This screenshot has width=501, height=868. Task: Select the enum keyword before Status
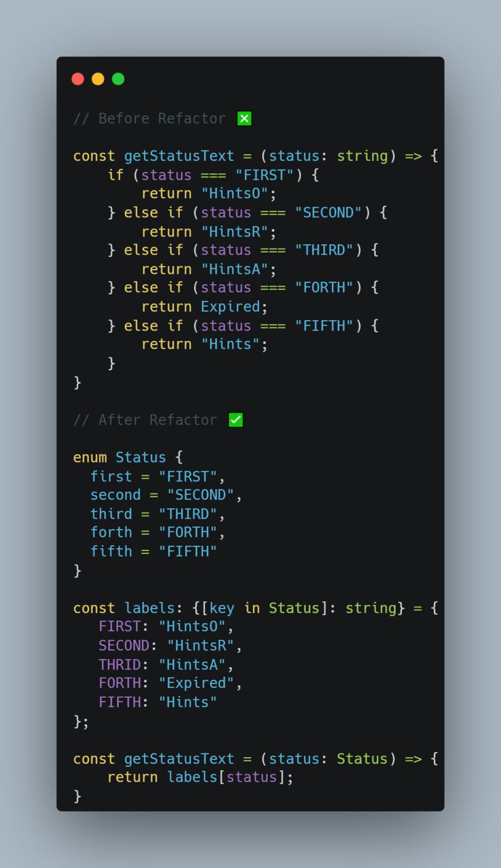tap(90, 457)
